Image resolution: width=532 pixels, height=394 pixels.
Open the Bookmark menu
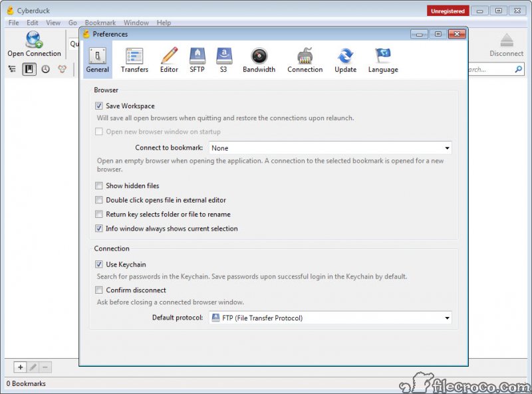(x=100, y=23)
